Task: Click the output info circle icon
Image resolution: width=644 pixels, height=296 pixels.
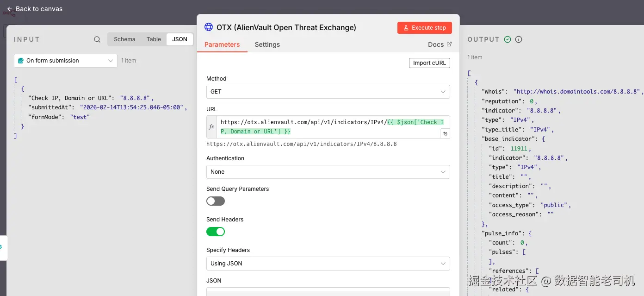Action: [x=519, y=39]
